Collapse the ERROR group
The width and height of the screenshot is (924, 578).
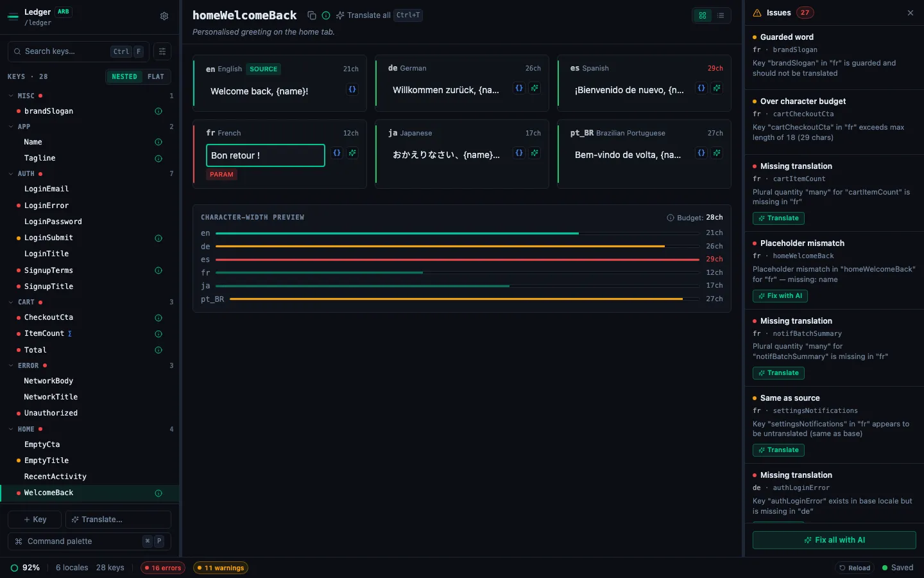[11, 365]
